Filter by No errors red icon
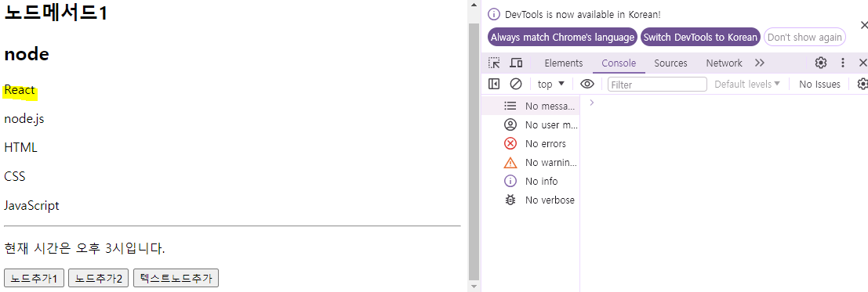 [510, 143]
